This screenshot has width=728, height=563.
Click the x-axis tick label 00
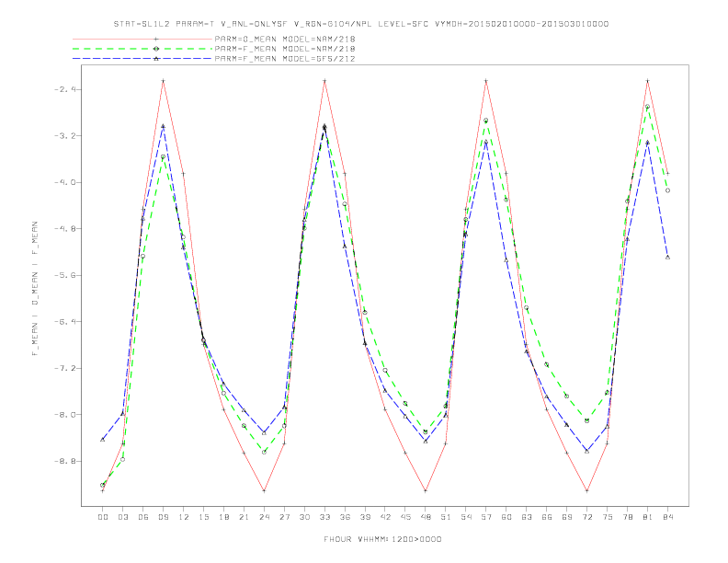coord(103,517)
